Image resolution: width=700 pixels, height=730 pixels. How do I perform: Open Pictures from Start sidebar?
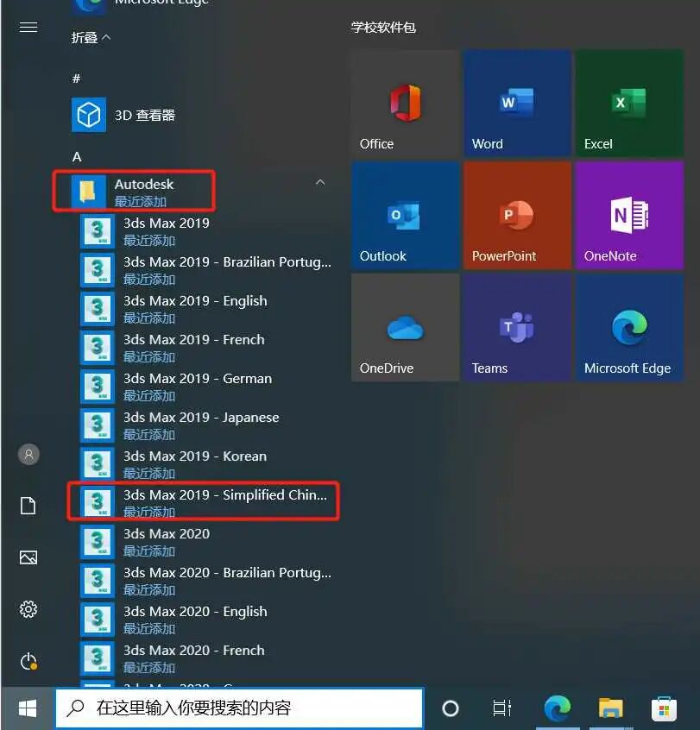(28, 557)
